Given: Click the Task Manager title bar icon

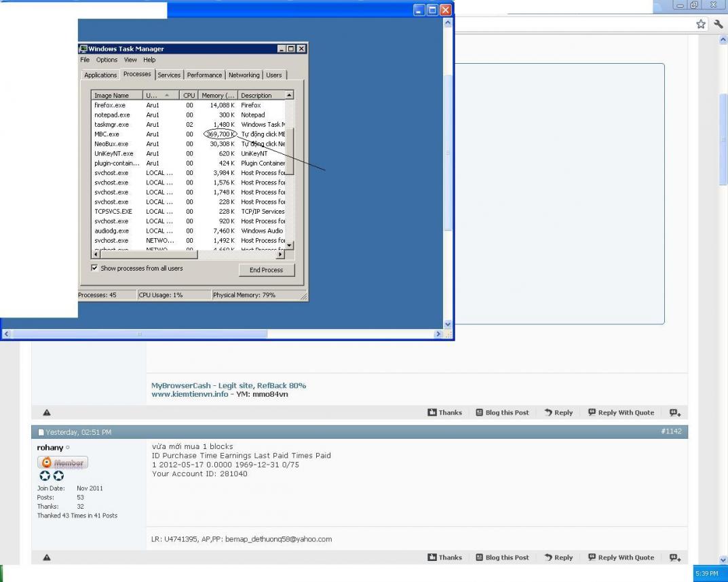Looking at the screenshot, I should (83, 49).
